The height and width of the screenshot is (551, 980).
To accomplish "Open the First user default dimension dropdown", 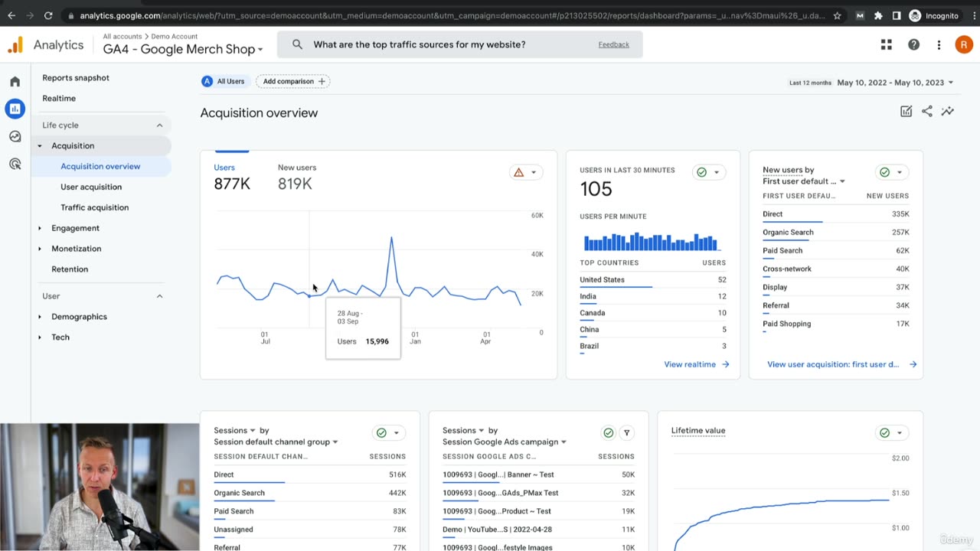I will pyautogui.click(x=804, y=181).
